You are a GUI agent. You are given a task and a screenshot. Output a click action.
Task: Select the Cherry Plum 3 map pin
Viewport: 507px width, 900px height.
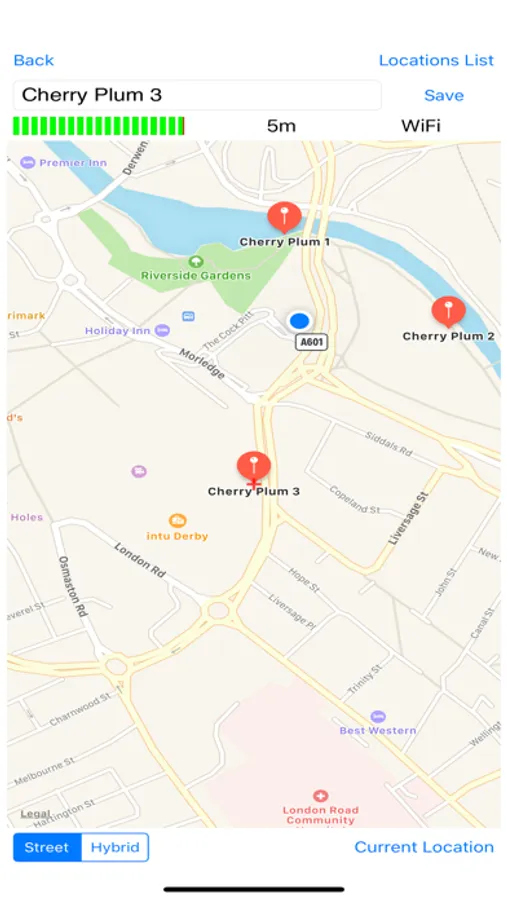click(254, 467)
